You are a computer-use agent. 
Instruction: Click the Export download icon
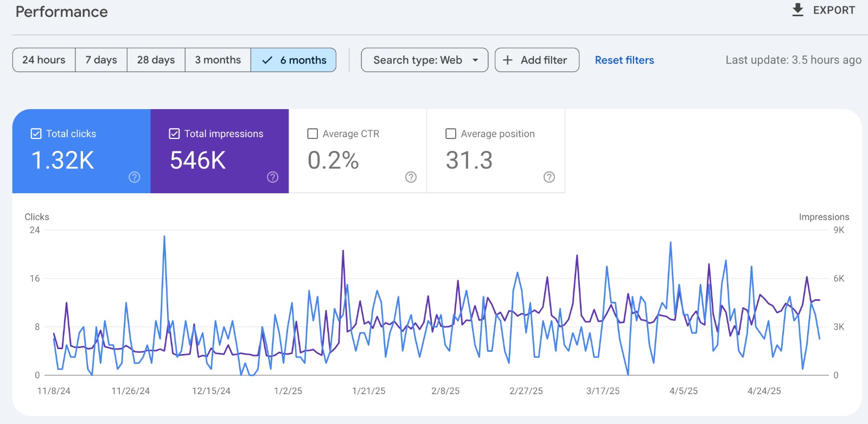pos(797,10)
